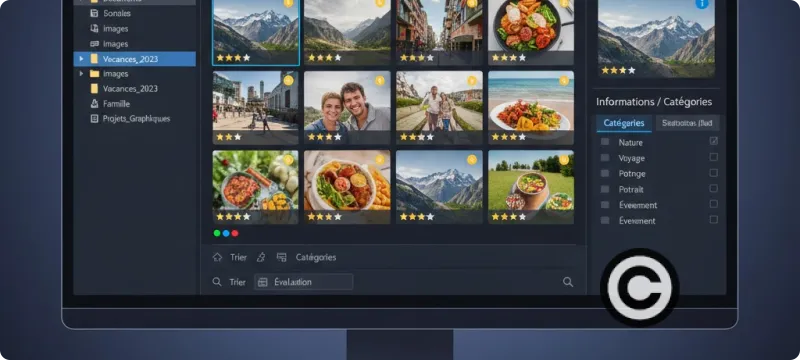Click the home icon beside the first Trier label

point(217,257)
